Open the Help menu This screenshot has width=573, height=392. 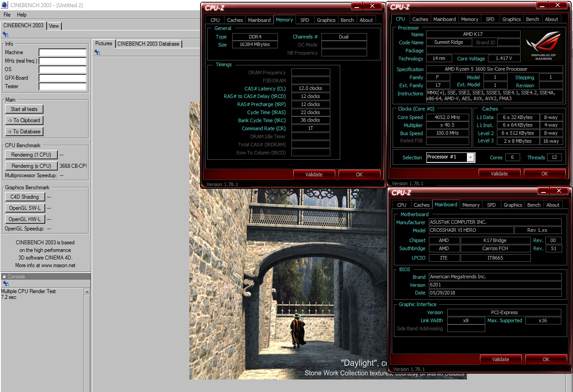coord(21,15)
